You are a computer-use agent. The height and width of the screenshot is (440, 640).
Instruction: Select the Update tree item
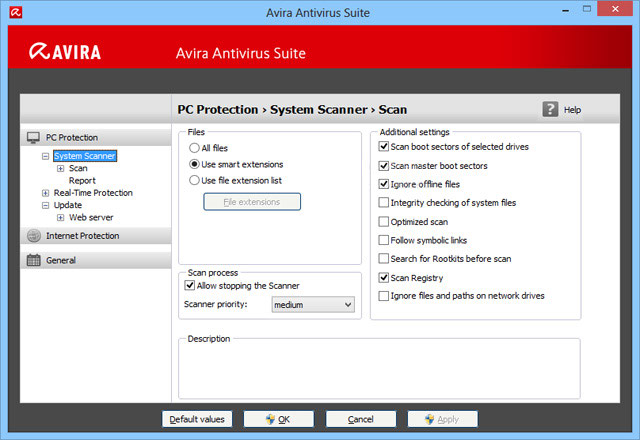pos(68,205)
